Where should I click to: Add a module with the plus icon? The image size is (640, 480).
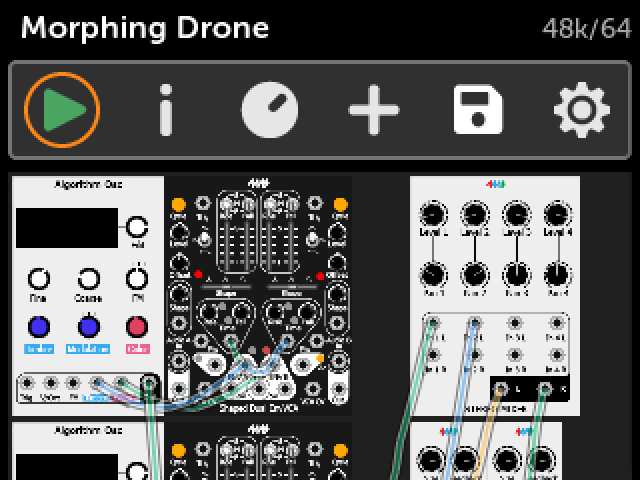[x=374, y=109]
